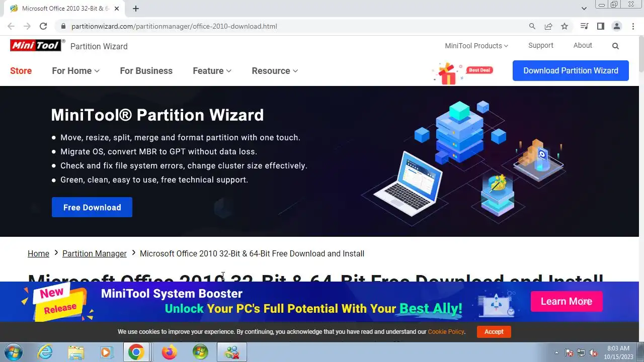Open the Chrome side panel icon
The image size is (644, 362).
(600, 26)
